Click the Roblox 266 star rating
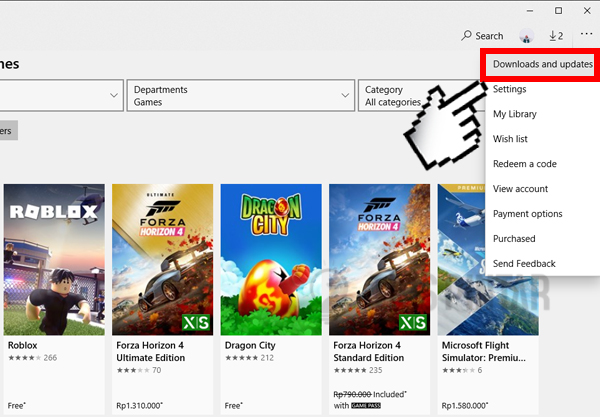Viewport: 600px width, 417px height. point(33,358)
